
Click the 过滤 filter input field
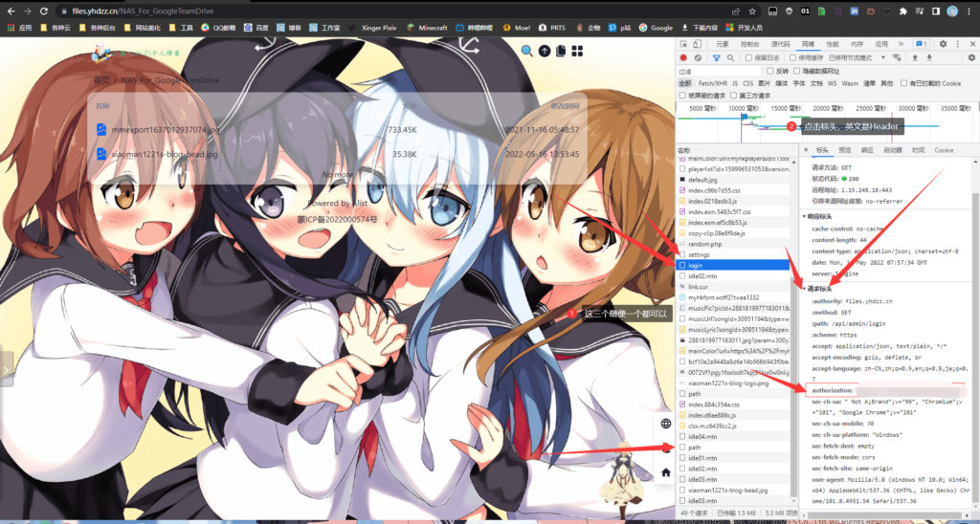point(719,71)
